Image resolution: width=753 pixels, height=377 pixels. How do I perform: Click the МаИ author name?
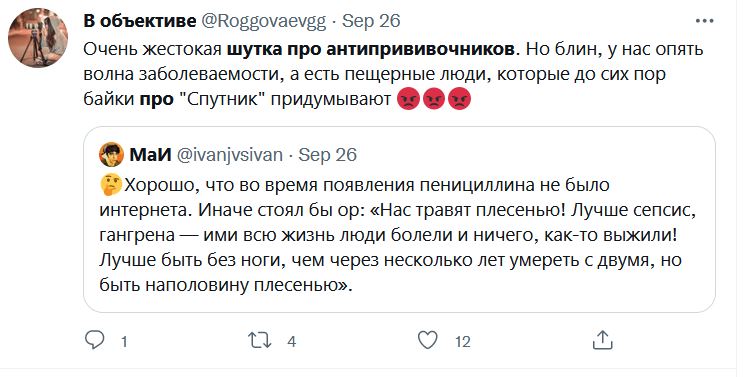(x=150, y=155)
